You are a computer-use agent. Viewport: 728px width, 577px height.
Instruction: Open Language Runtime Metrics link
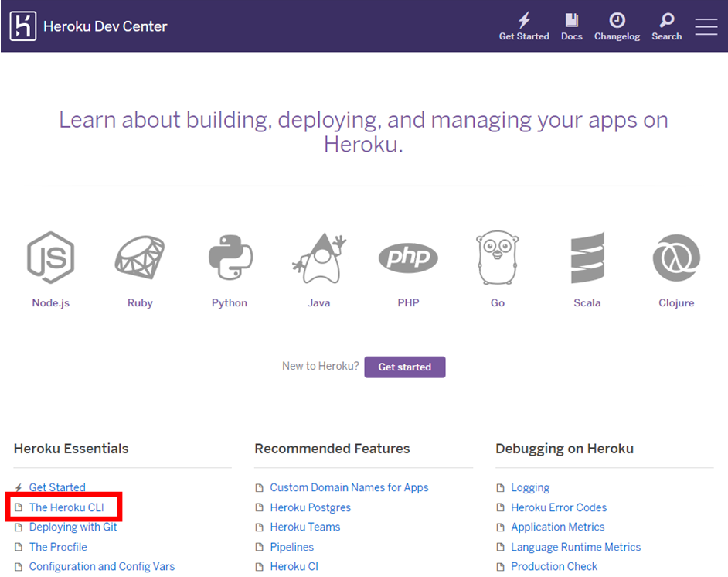(576, 547)
